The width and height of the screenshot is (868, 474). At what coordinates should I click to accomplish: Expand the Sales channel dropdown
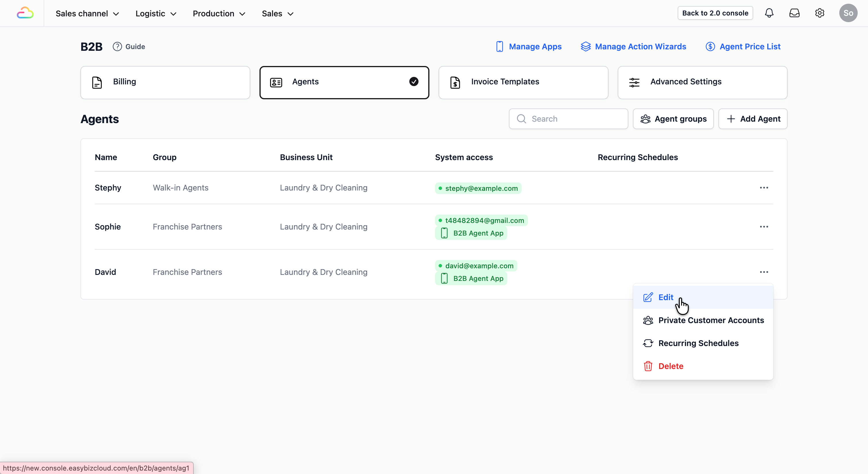point(87,13)
